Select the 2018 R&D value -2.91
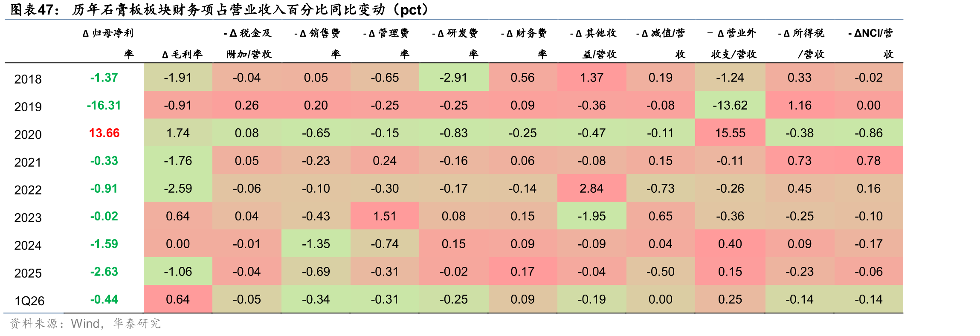 point(454,77)
